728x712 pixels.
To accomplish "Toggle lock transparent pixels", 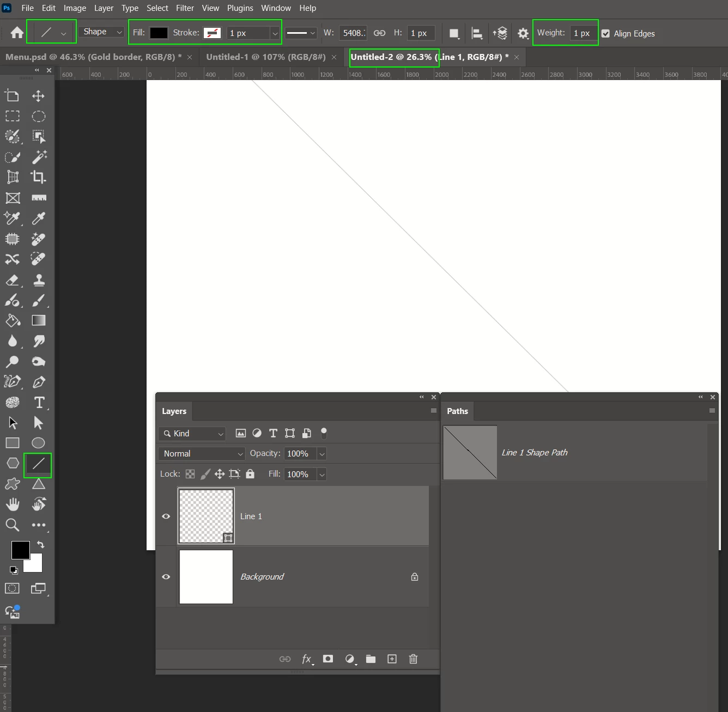I will [x=190, y=474].
